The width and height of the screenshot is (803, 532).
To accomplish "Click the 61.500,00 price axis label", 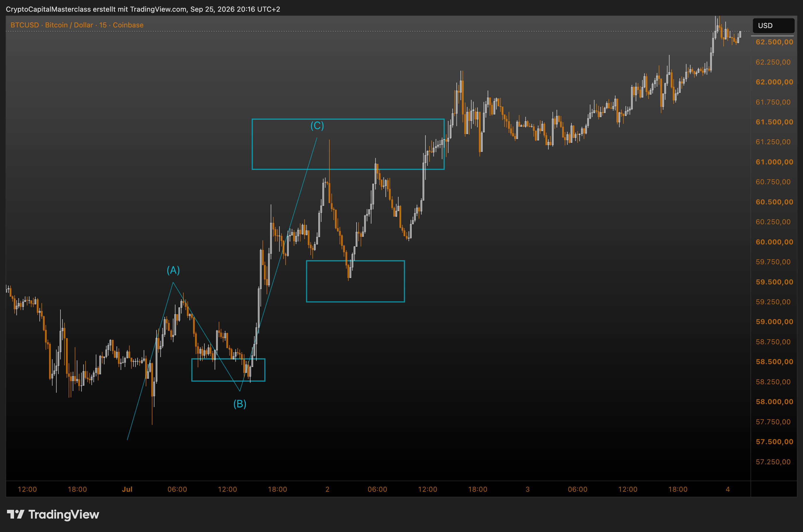I will click(x=774, y=122).
